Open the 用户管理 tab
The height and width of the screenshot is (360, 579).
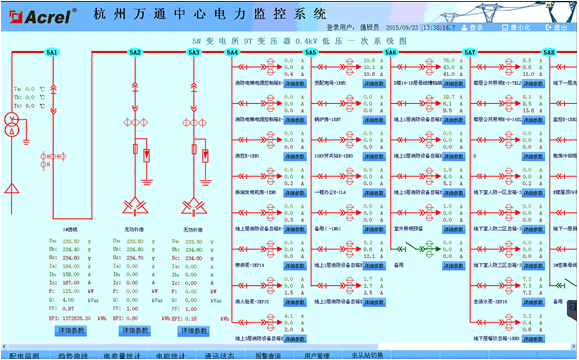(x=317, y=356)
